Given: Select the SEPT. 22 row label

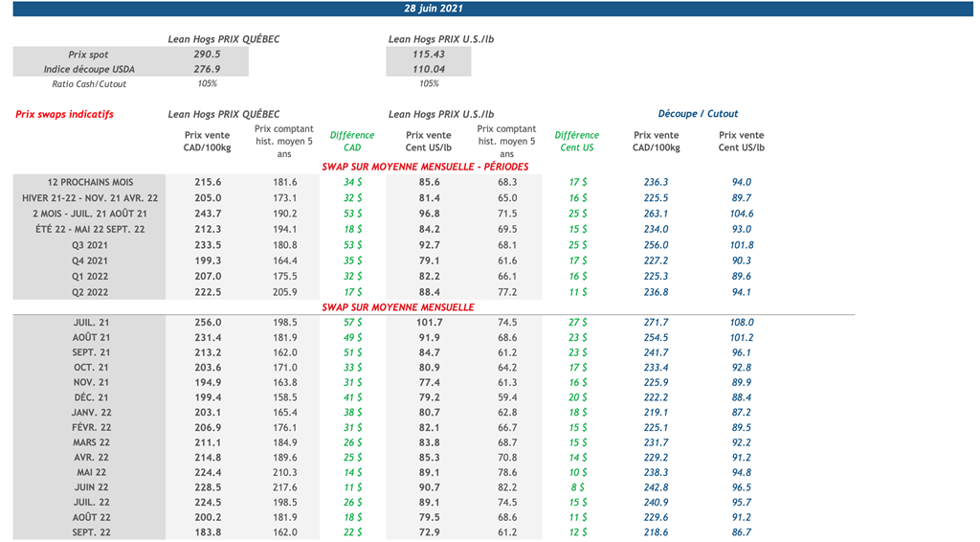Looking at the screenshot, I should click(x=90, y=532).
